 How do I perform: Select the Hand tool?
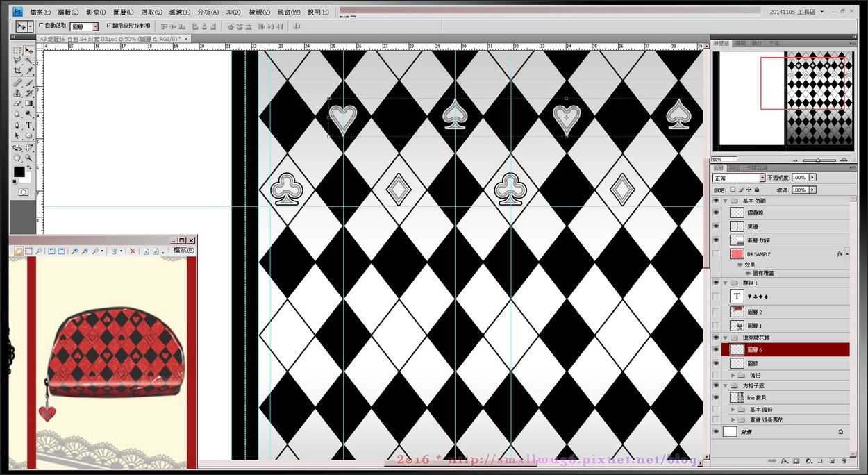coord(17,157)
